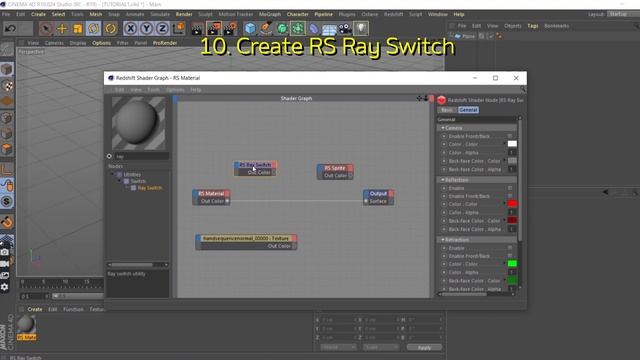The height and width of the screenshot is (360, 640).
Task: Select the Live Selection arrow tool
Action: 46,29
